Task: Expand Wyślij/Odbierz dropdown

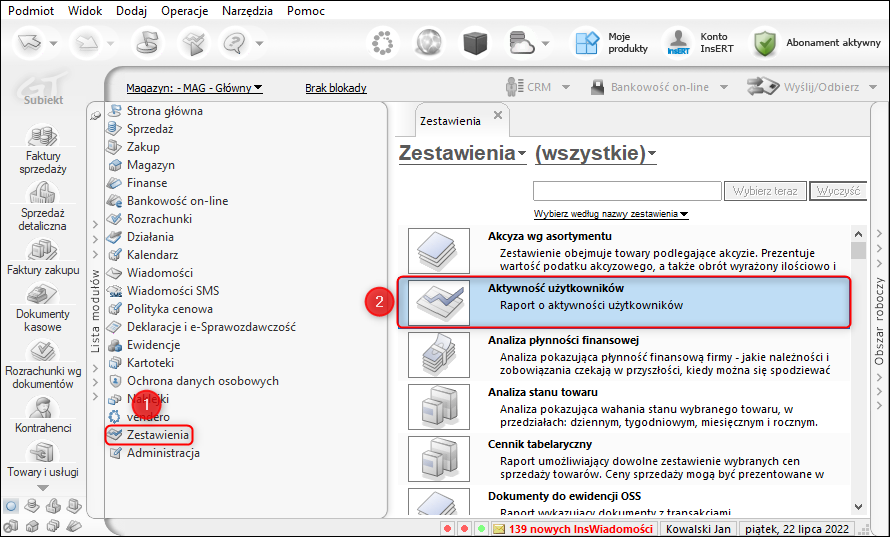Action: 873,87
